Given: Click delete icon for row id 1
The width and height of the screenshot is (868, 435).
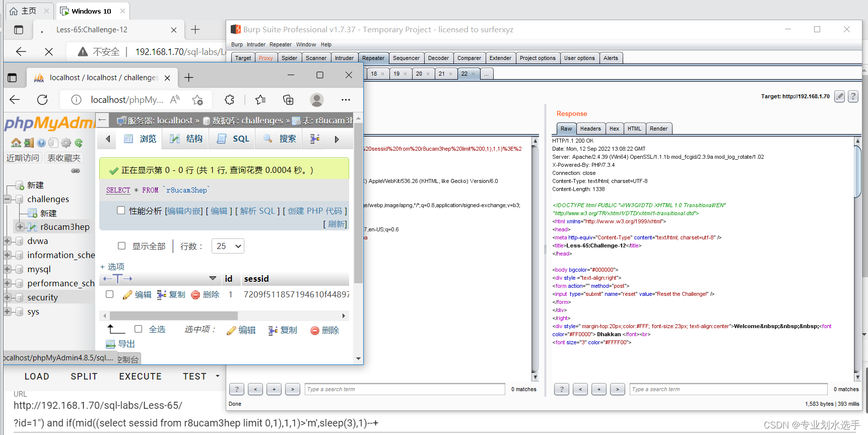Looking at the screenshot, I should click(x=195, y=294).
